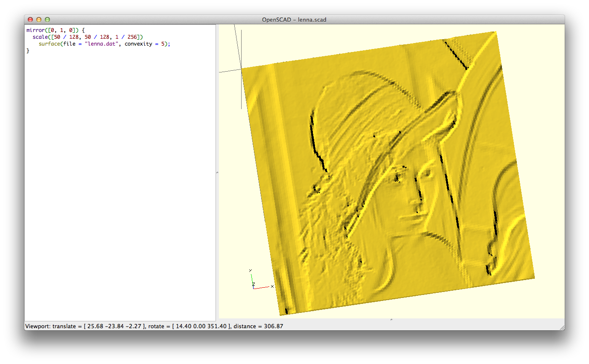
Task: Click the OpenSCAD – lenna.scad title bar
Action: (x=294, y=20)
